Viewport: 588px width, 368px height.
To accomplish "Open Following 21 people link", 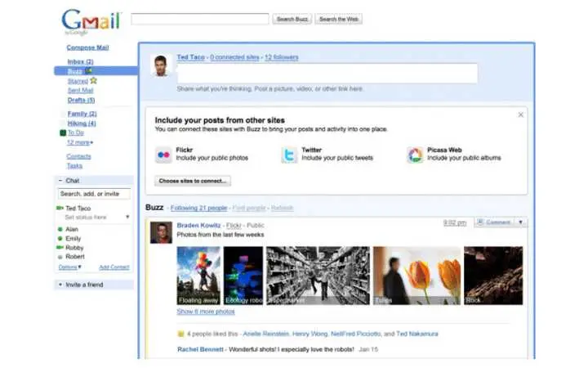I will [x=198, y=208].
